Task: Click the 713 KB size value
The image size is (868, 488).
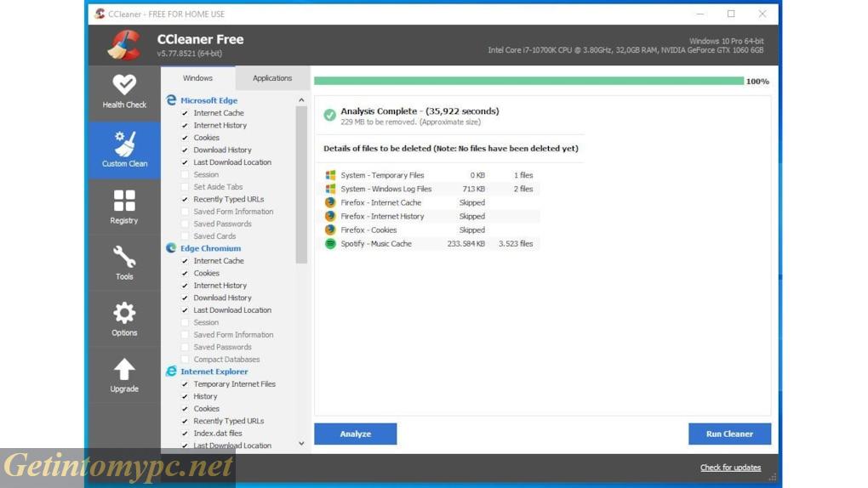Action: 473,189
